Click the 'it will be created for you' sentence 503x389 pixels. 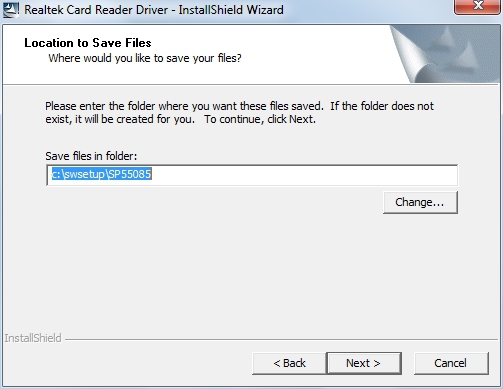click(x=133, y=119)
